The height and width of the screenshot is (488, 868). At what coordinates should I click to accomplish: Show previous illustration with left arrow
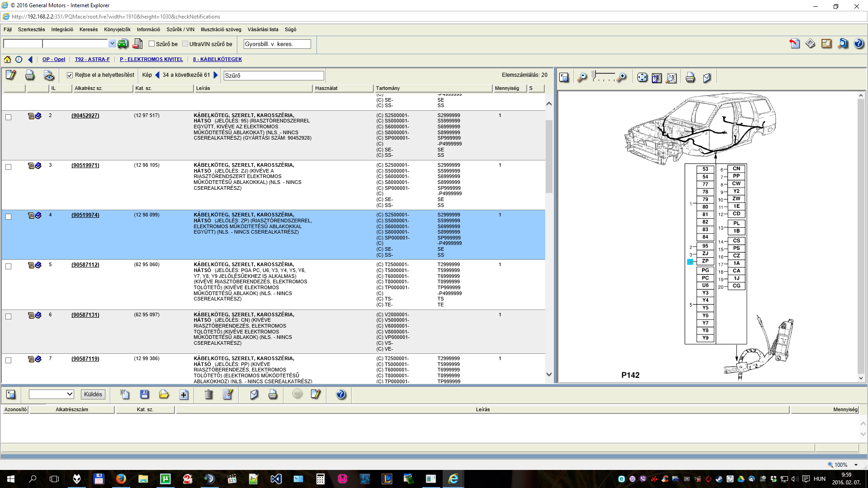click(157, 75)
